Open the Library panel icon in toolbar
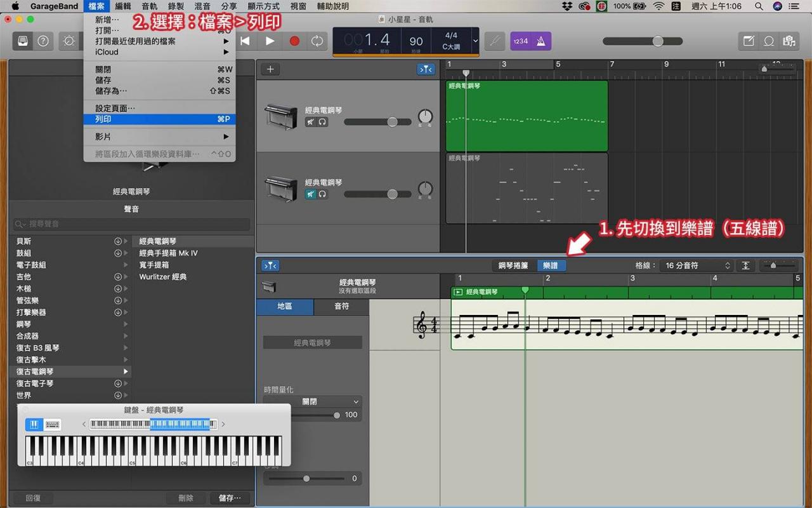Image resolution: width=812 pixels, height=508 pixels. pyautogui.click(x=23, y=41)
